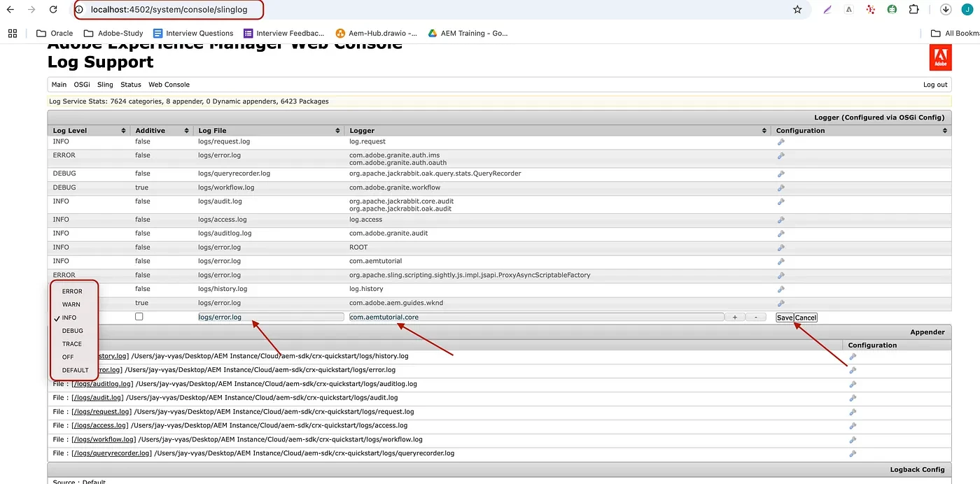Sort table by Log Level column
Image resolution: width=980 pixels, height=484 pixels.
(89, 131)
